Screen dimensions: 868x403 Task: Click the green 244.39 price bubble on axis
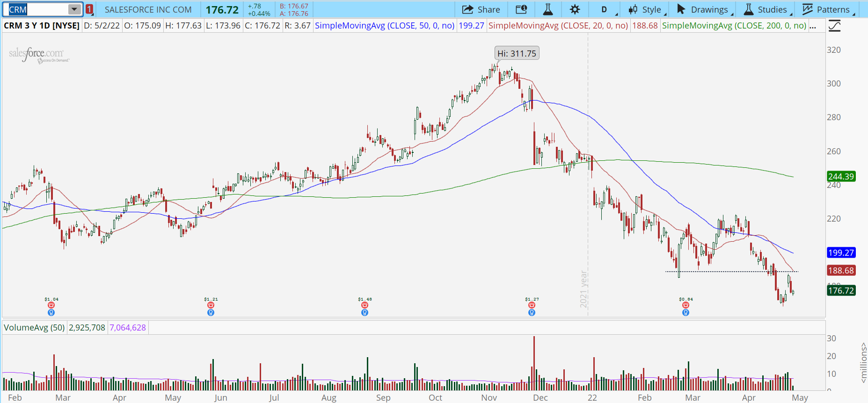pyautogui.click(x=841, y=176)
